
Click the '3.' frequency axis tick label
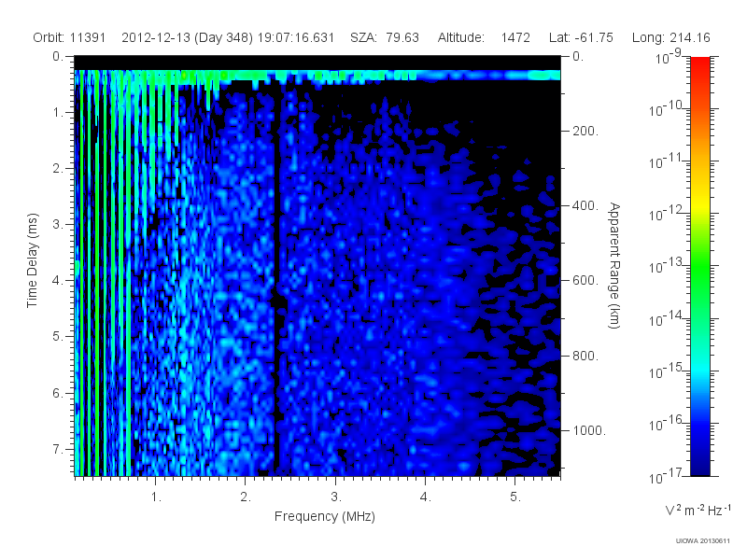tap(336, 497)
